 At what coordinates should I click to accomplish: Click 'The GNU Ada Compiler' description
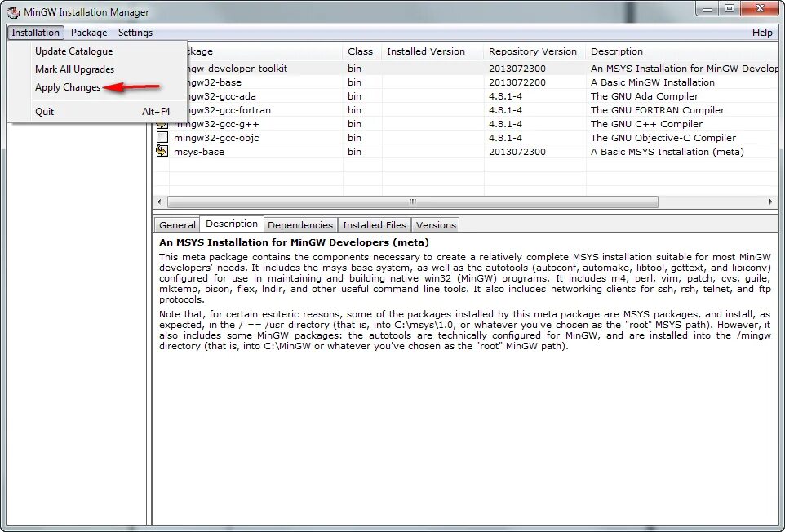click(645, 96)
